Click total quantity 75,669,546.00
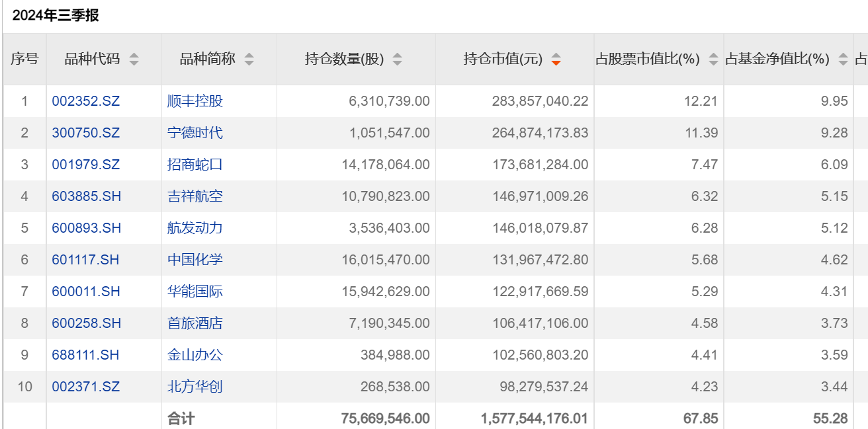This screenshot has height=429, width=868. (386, 418)
